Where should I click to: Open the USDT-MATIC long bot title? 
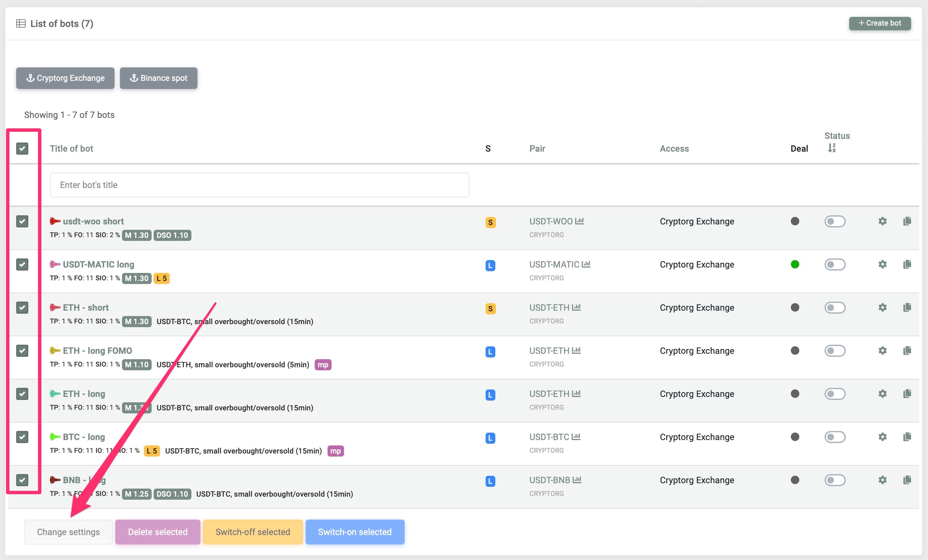point(98,265)
